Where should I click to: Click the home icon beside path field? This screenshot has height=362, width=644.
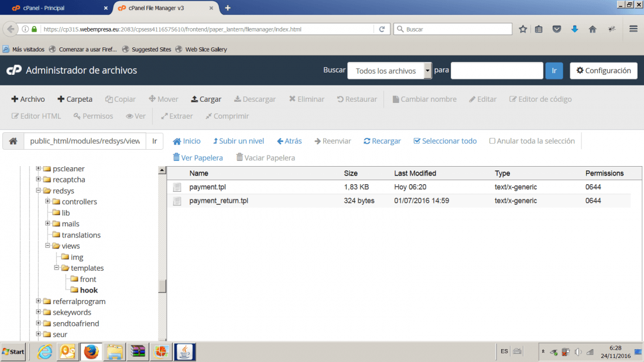click(13, 141)
